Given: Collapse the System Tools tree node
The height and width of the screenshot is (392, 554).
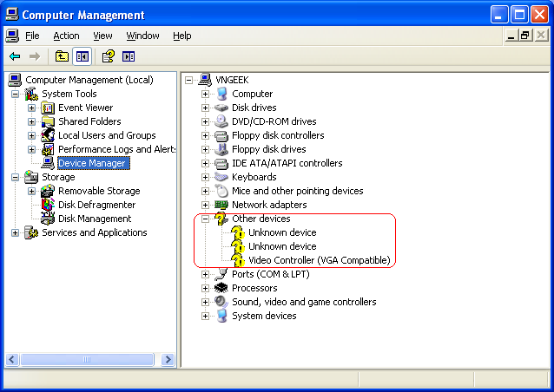Looking at the screenshot, I should 15,94.
